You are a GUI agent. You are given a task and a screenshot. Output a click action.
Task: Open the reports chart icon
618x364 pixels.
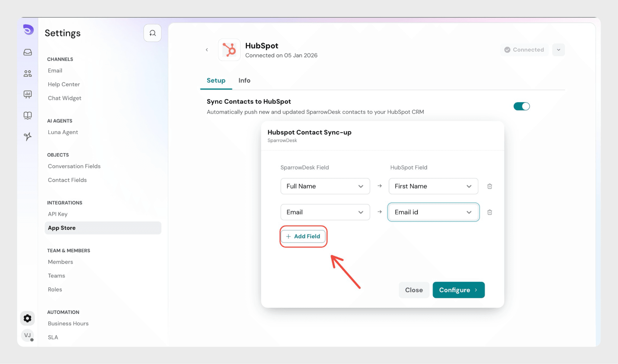(27, 94)
